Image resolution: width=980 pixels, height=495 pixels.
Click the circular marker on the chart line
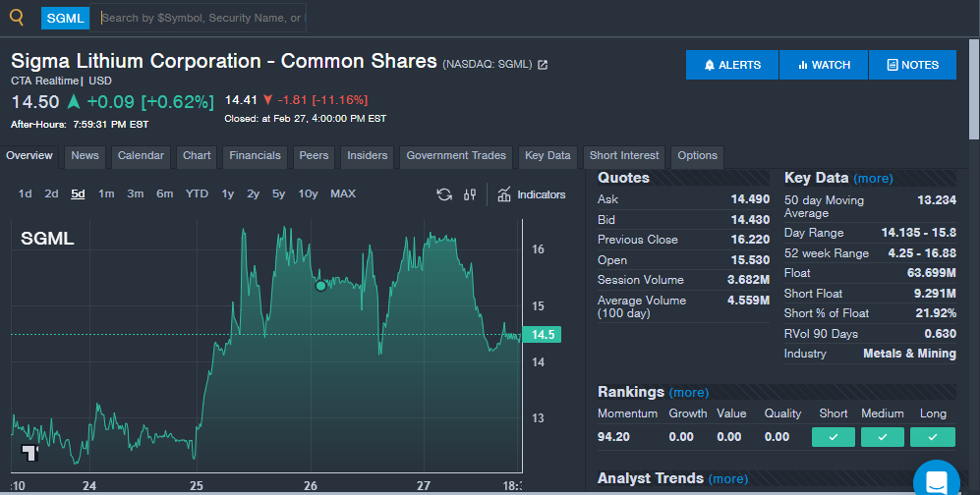[x=320, y=286]
